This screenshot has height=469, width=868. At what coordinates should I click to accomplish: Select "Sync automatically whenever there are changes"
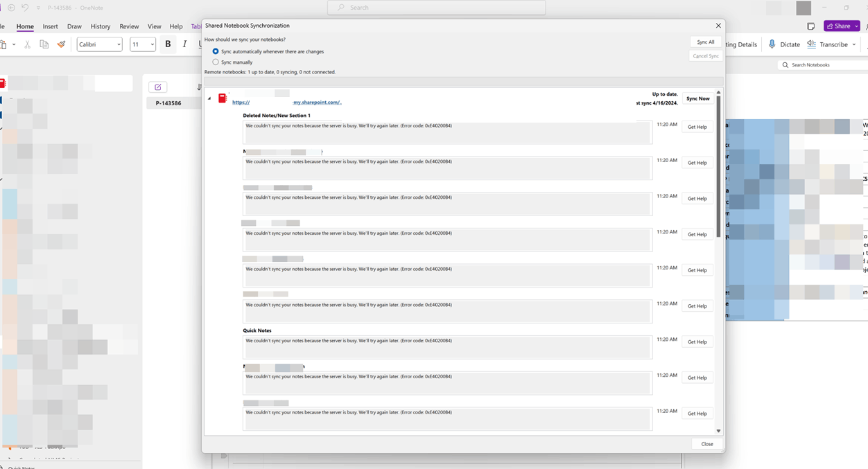[x=270, y=51]
